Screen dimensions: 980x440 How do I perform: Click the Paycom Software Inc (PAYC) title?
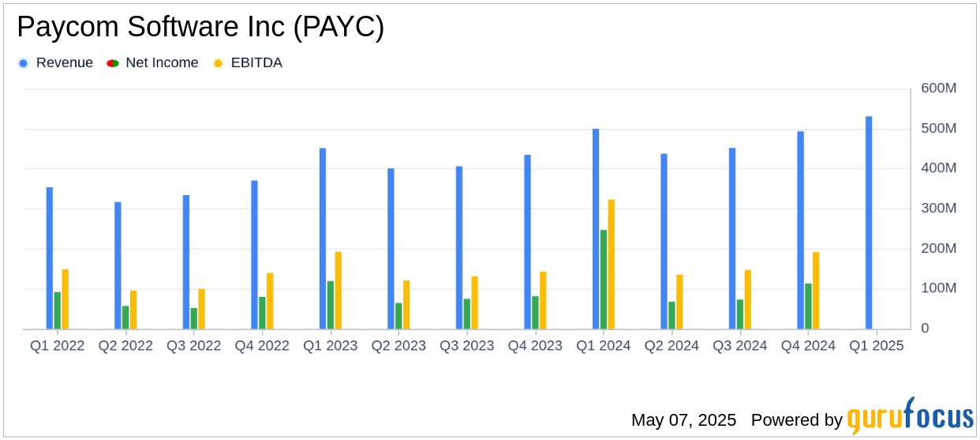tap(200, 28)
